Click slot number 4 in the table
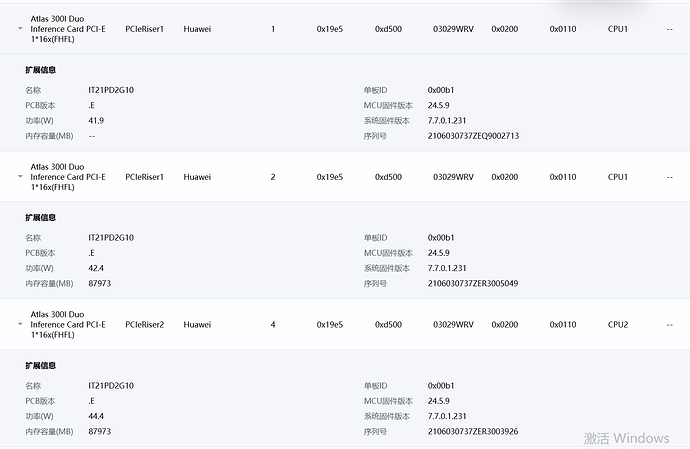 coord(273,325)
